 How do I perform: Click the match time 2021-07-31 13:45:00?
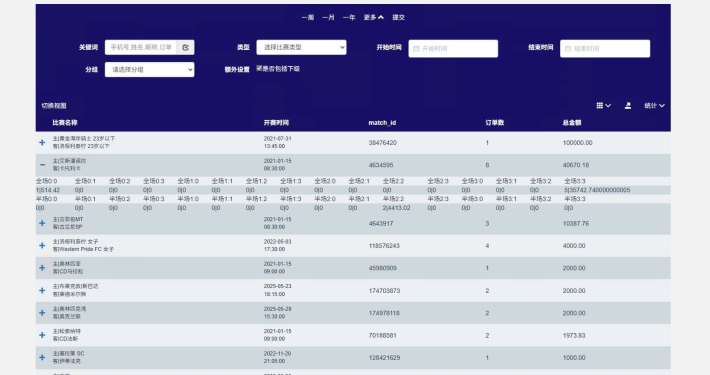[278, 142]
